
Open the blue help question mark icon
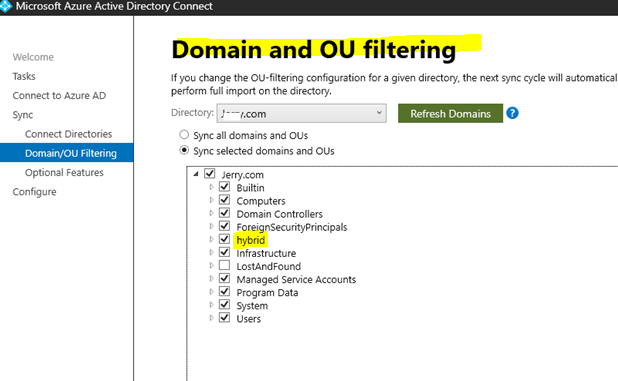512,113
